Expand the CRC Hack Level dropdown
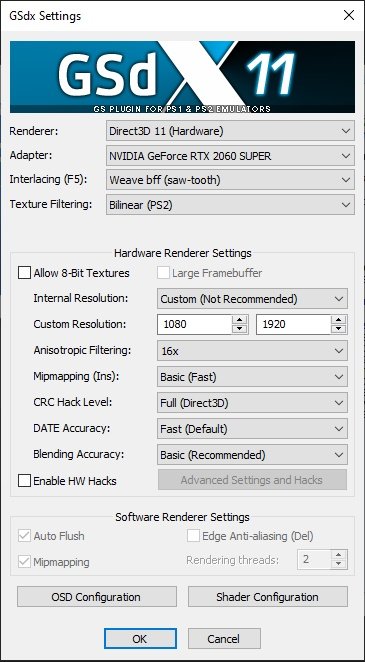 tap(252, 403)
